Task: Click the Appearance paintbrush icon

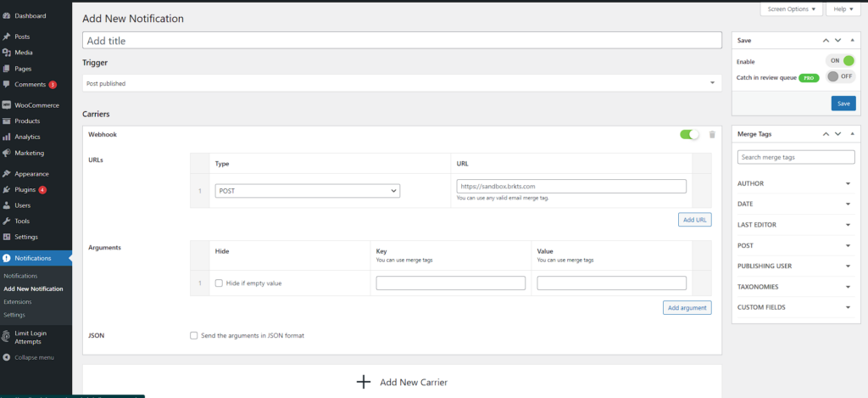Action: point(7,173)
